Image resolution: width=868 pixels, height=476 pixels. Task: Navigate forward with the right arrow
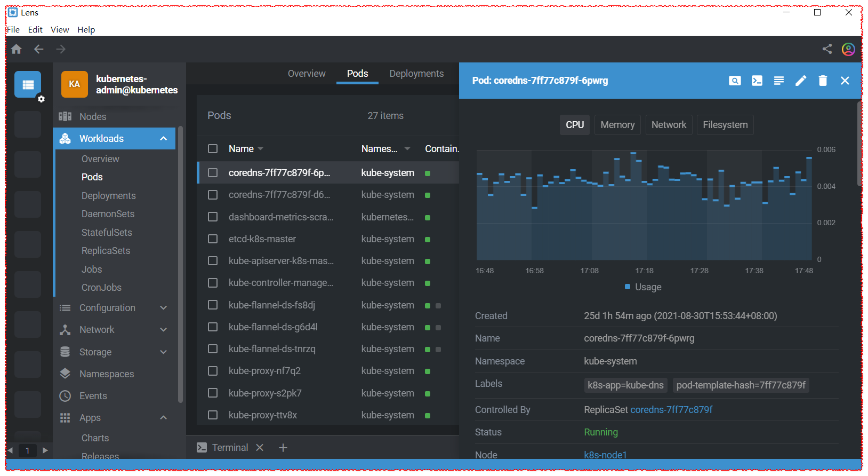(x=61, y=49)
